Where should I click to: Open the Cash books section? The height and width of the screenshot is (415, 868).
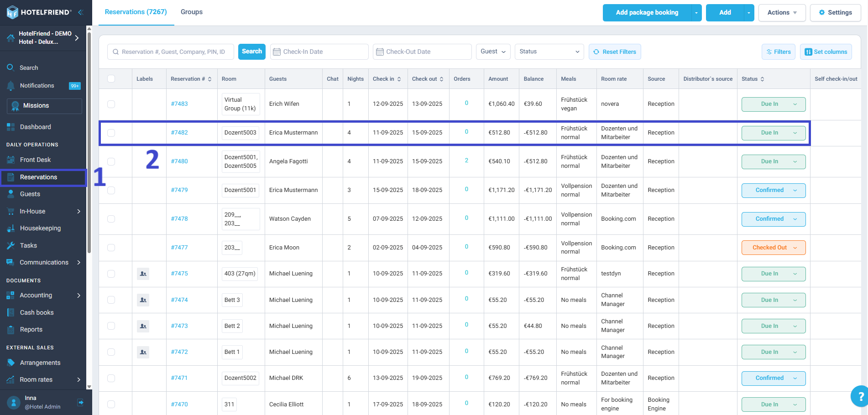pos(37,312)
